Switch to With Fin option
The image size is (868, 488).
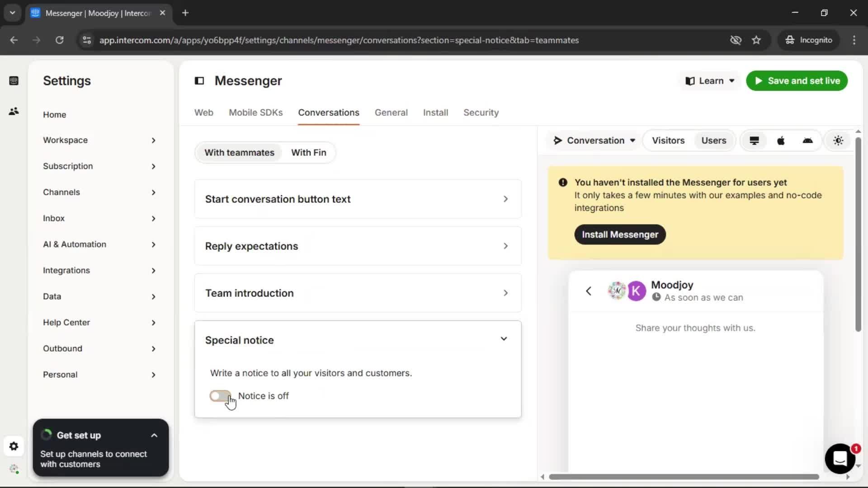point(308,153)
